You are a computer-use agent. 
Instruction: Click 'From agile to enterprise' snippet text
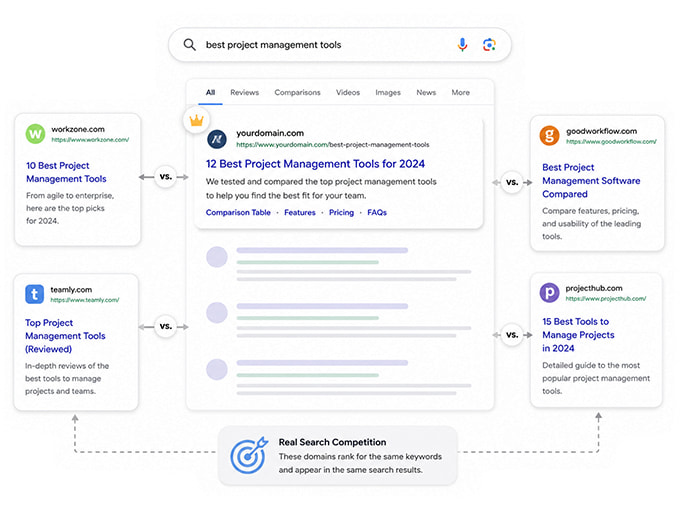tap(70, 208)
